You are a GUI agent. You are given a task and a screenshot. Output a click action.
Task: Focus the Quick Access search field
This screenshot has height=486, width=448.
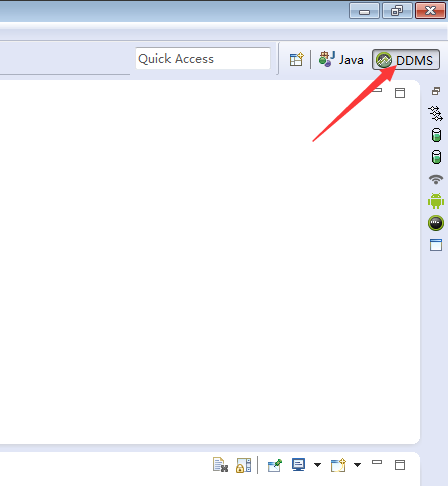point(203,59)
